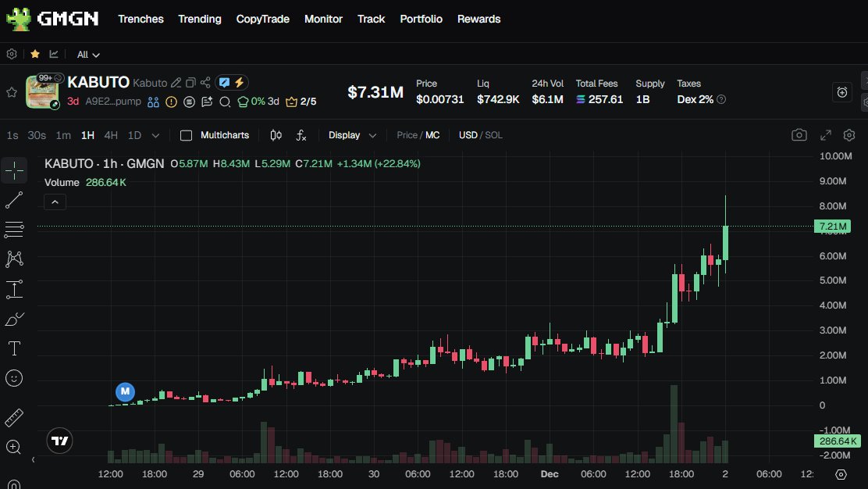
Task: Click the KABUTO token thumbnail image
Action: point(42,92)
